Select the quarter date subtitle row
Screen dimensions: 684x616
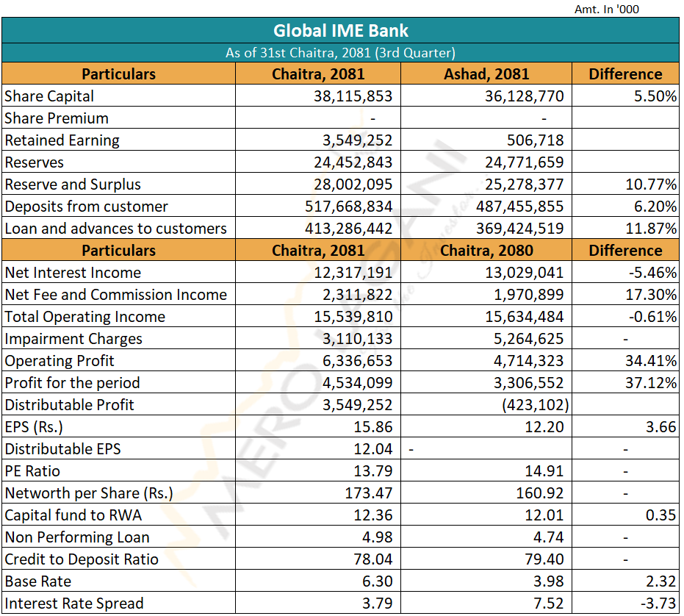point(341,53)
